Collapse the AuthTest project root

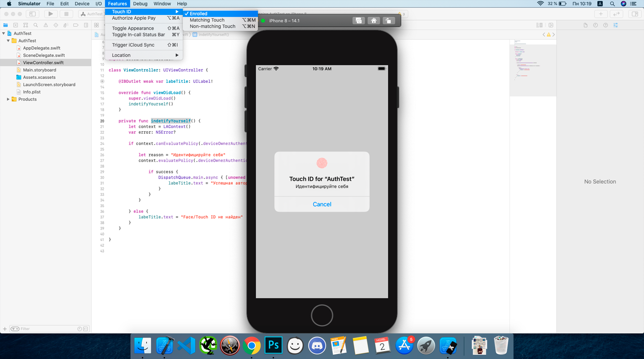(4, 34)
